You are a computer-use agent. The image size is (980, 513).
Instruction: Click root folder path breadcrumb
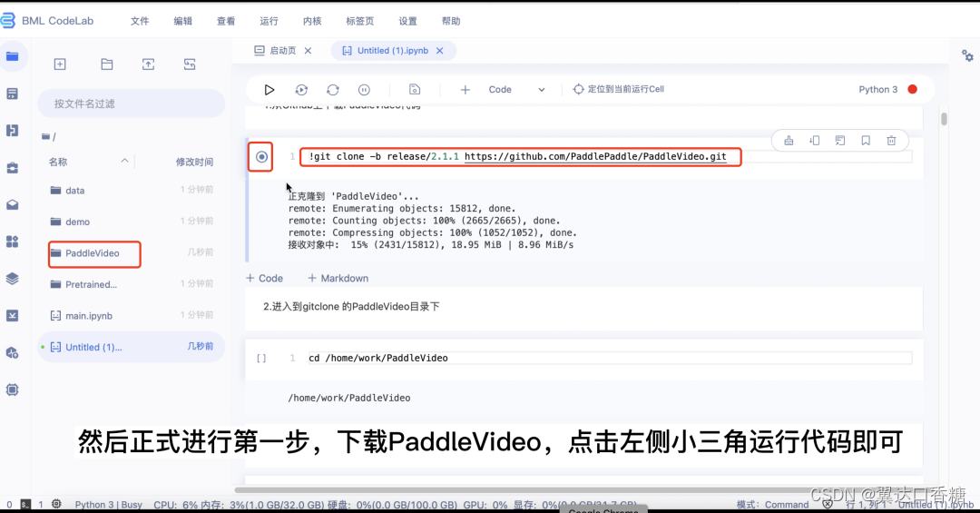point(49,136)
